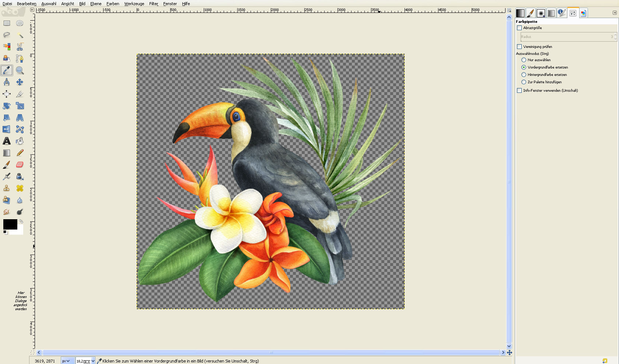The height and width of the screenshot is (364, 619).
Task: Select the Hintergrundfarbe ersetzen radio button
Action: tap(524, 75)
